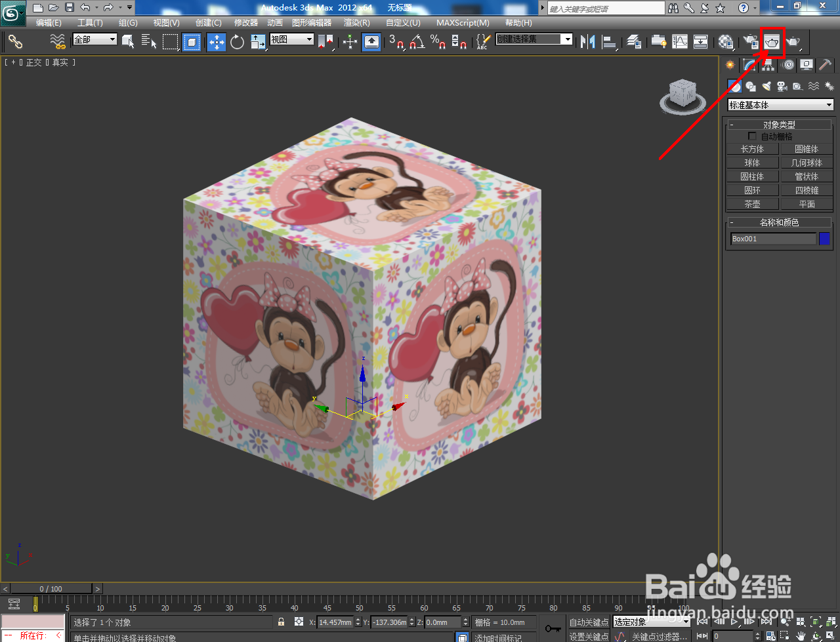Click the 茶壶 object button

click(x=752, y=204)
